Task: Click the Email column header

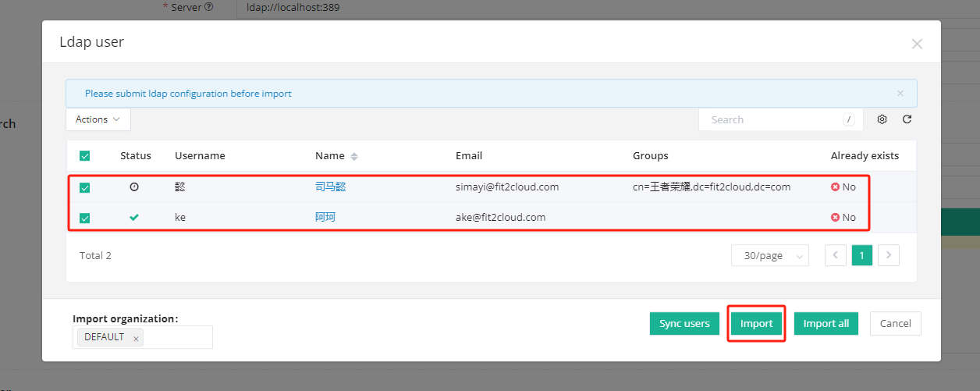Action: [469, 156]
